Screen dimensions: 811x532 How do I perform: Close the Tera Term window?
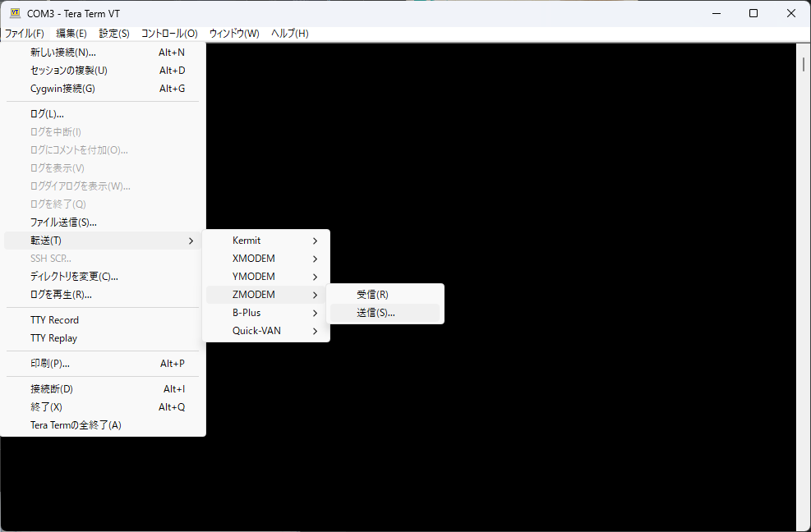791,13
